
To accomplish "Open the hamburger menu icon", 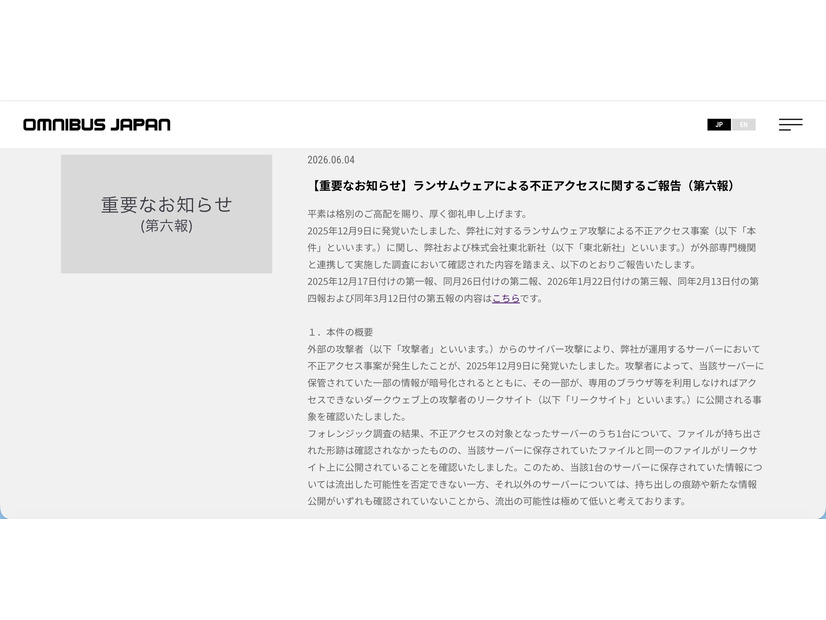I will (791, 125).
